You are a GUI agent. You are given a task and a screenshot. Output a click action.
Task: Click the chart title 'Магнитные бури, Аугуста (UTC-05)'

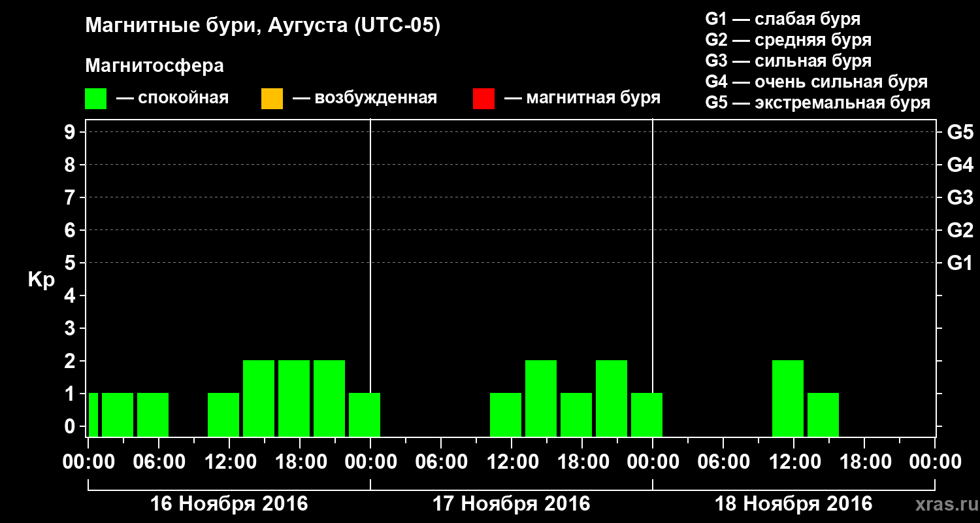263,26
